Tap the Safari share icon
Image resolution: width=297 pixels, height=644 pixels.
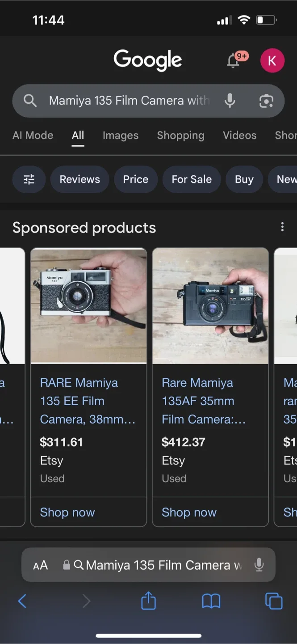148,601
